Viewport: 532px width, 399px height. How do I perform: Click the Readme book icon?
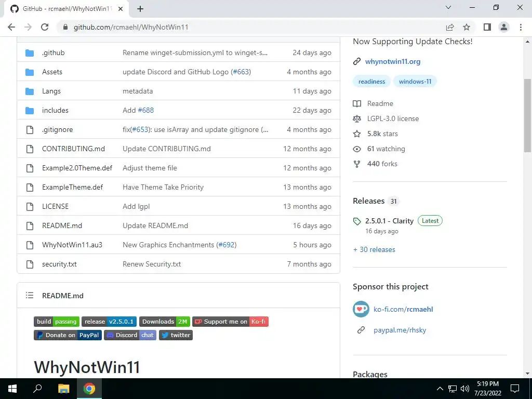(356, 103)
